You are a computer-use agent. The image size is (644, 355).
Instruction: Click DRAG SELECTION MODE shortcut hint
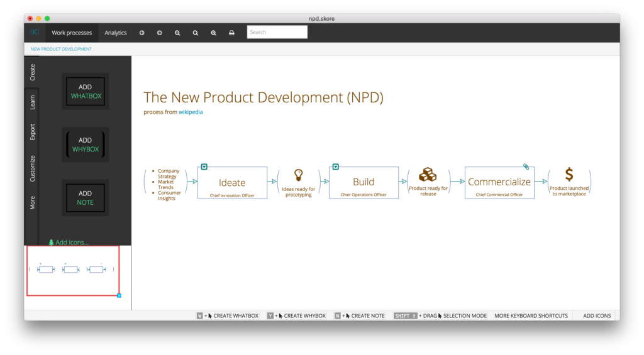tap(440, 315)
